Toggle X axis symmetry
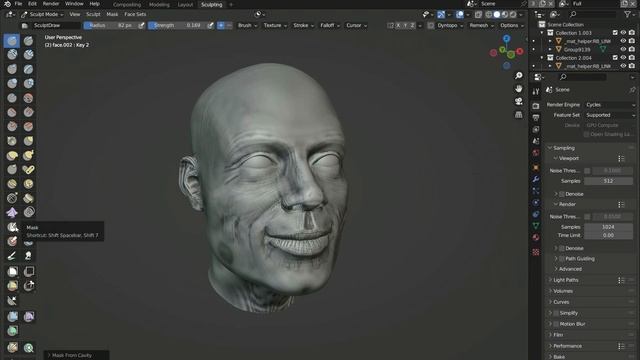Image resolution: width=640 pixels, height=360 pixels. pyautogui.click(x=398, y=25)
